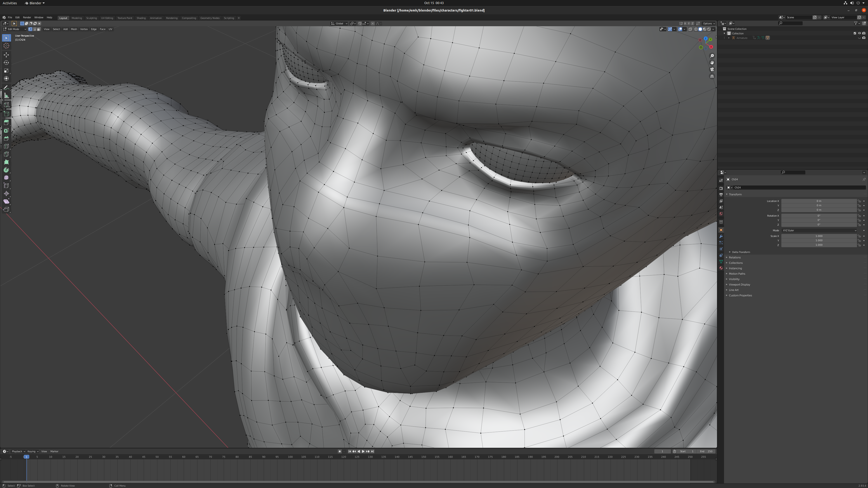Select the Edge Slide tool
Viewport: 868px width, 488px height.
(x=6, y=185)
